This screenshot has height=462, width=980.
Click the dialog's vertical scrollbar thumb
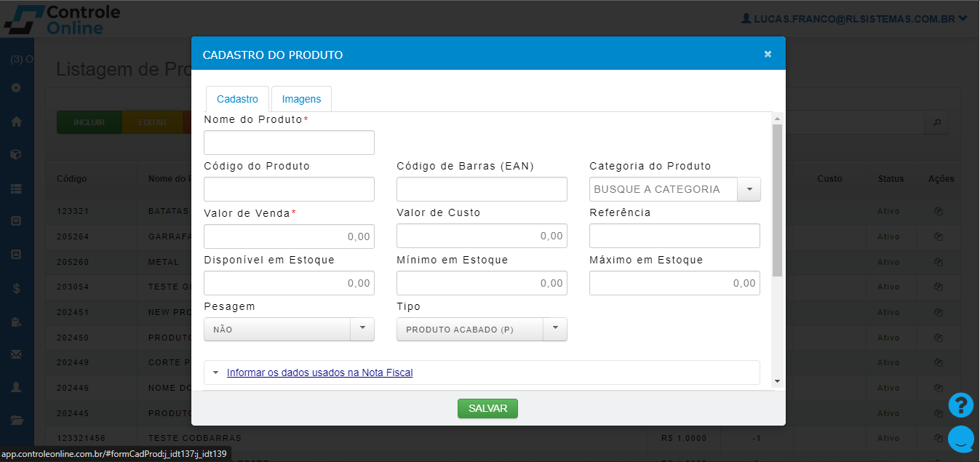click(x=777, y=200)
